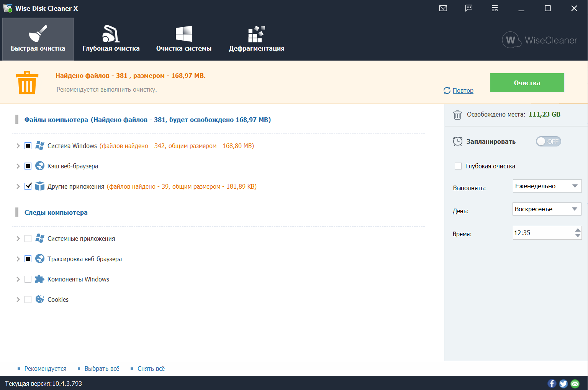Uncheck the Другие приложения checkbox
This screenshot has height=390, width=588.
tap(28, 186)
